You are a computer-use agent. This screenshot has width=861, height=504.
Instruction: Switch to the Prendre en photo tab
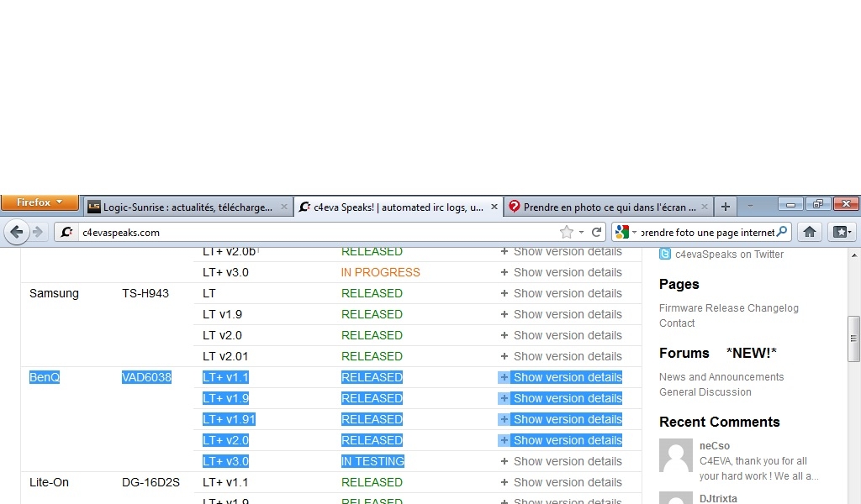pos(609,207)
